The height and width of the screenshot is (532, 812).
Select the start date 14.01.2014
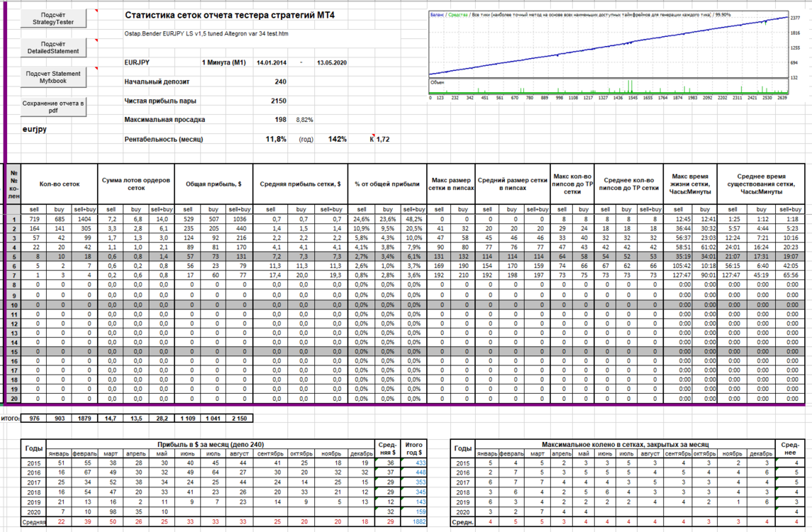(272, 62)
